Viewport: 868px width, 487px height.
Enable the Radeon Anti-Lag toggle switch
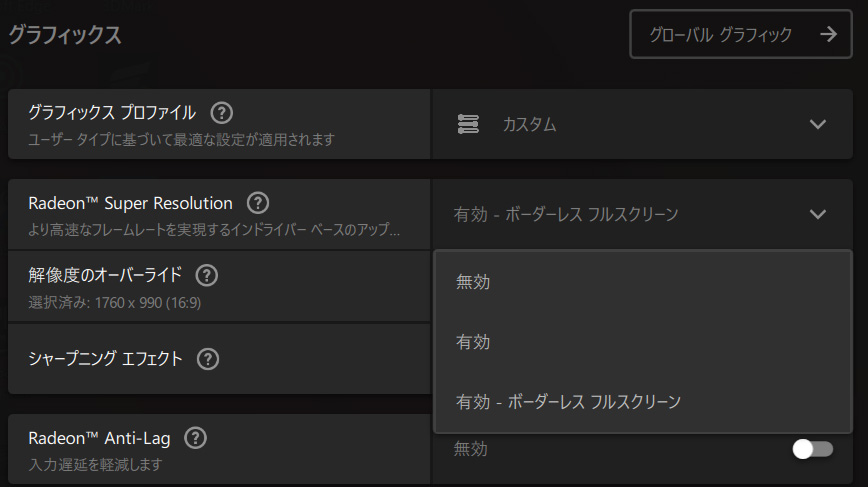coord(812,449)
